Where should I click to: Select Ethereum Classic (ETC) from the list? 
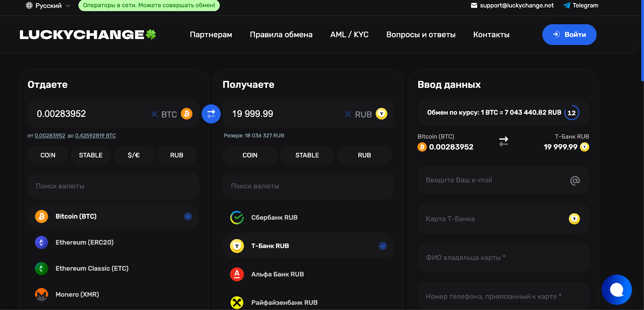[114, 268]
